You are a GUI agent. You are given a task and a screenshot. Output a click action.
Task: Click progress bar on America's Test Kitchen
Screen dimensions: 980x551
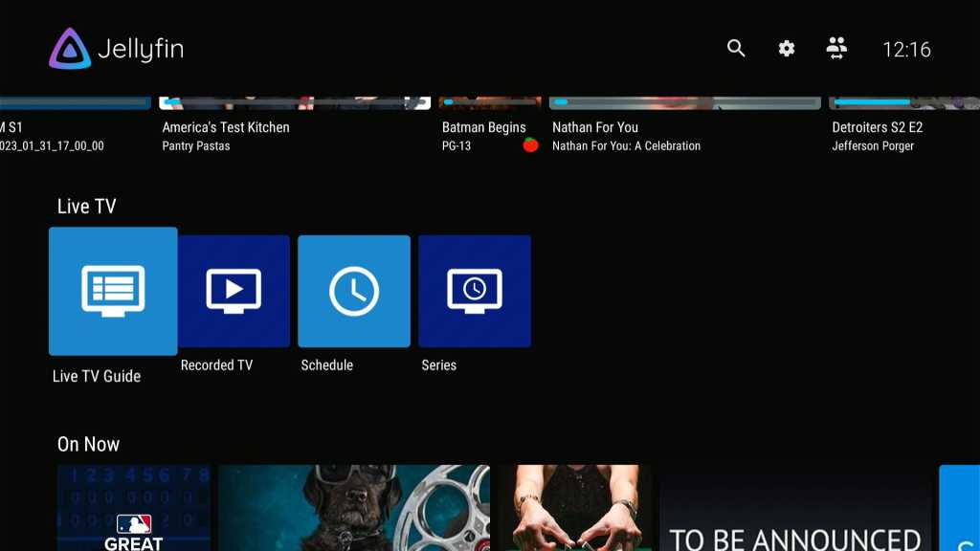[295, 102]
